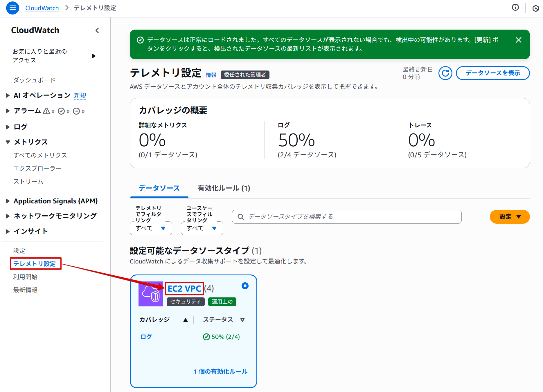Open 利用開始 in sidebar
Image resolution: width=543 pixels, height=392 pixels.
pyautogui.click(x=25, y=277)
